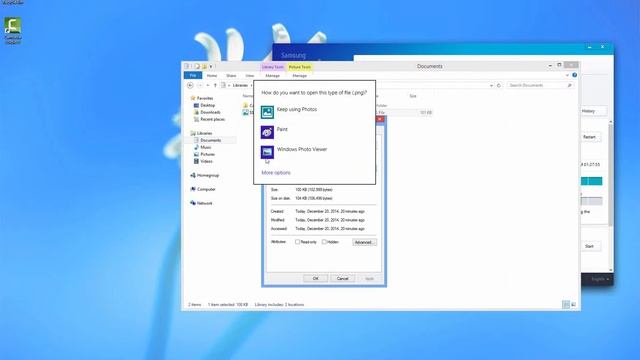The width and height of the screenshot is (640, 360).
Task: Click the Forward navigation arrow
Action: click(x=200, y=85)
